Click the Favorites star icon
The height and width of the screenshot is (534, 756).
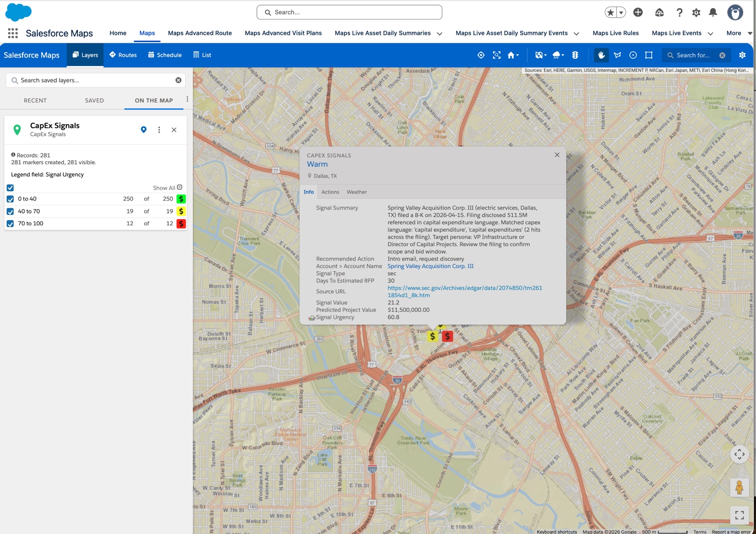point(611,13)
